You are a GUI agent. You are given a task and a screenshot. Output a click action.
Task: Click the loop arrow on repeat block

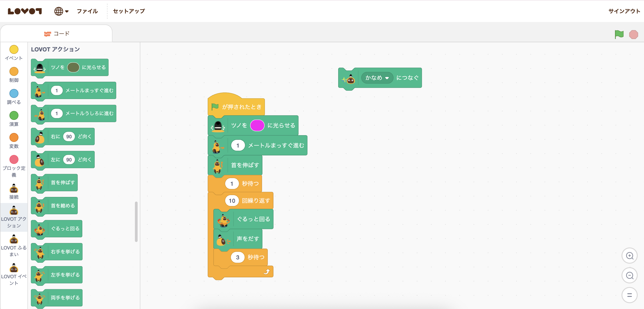[x=267, y=271]
